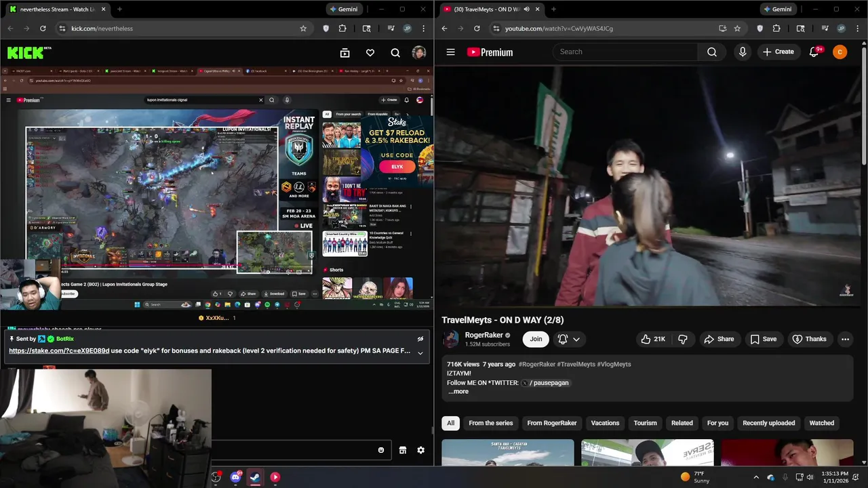Click the YouTube Premium logo
This screenshot has height=488, width=868.
coord(490,52)
